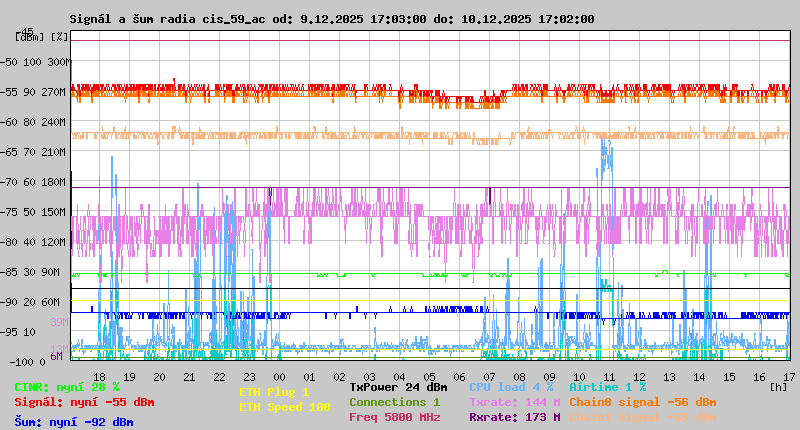Select the red Signál legend label
This screenshot has width=800, height=430.
84,402
